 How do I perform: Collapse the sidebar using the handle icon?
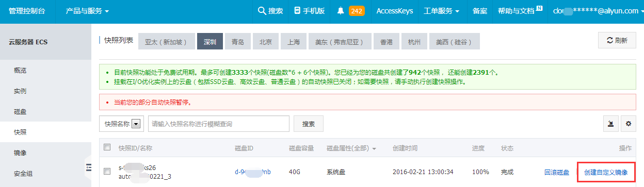[x=88, y=166]
